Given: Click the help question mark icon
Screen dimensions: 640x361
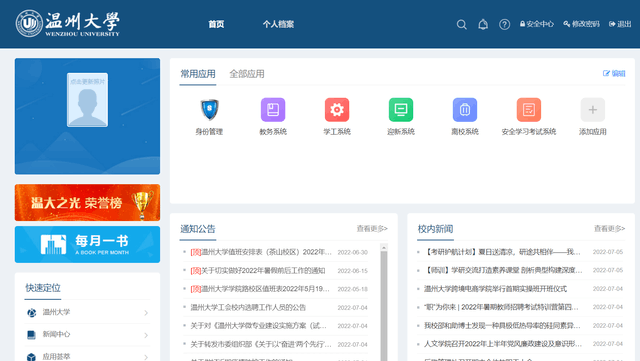Looking at the screenshot, I should click(504, 25).
